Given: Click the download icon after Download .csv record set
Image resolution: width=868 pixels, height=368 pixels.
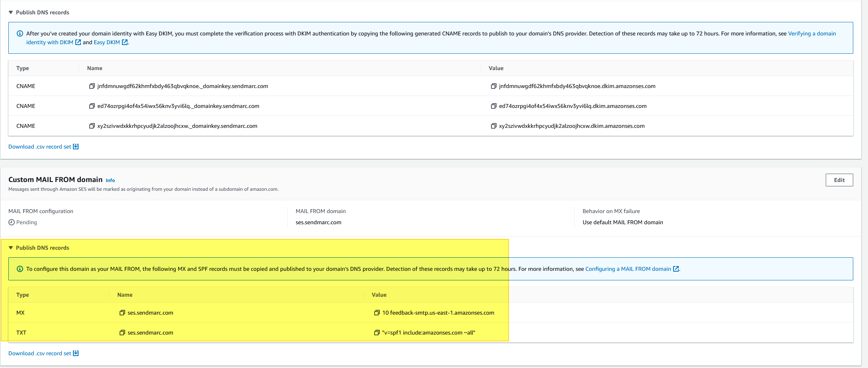Looking at the screenshot, I should point(76,146).
